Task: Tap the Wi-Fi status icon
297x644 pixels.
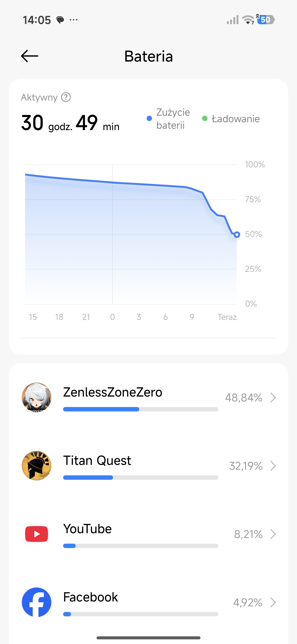Action: coord(249,20)
